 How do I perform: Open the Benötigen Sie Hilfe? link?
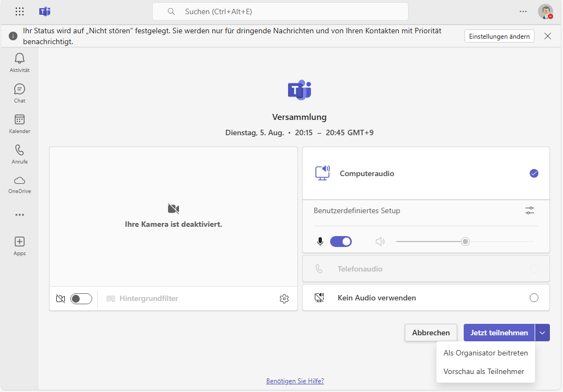click(295, 381)
